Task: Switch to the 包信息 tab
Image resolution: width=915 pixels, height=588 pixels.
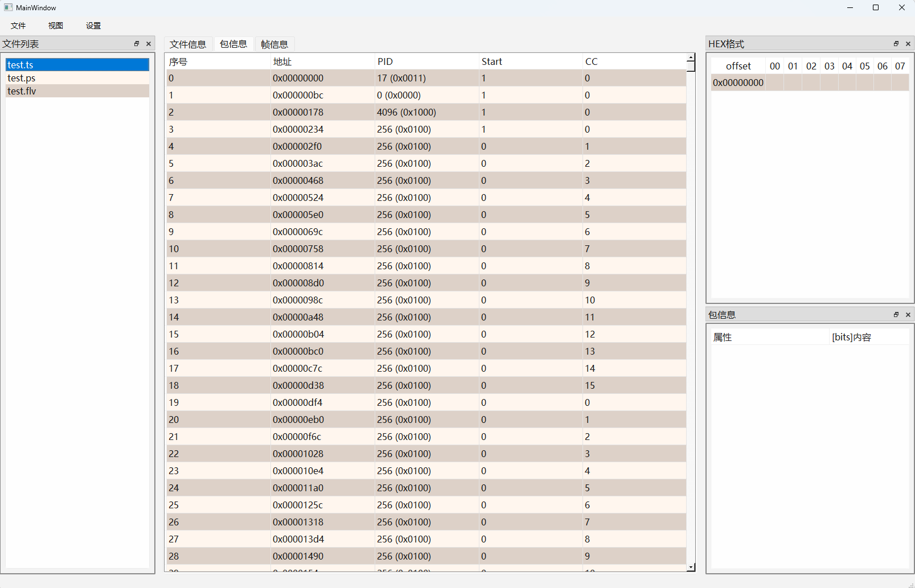Action: [x=233, y=44]
